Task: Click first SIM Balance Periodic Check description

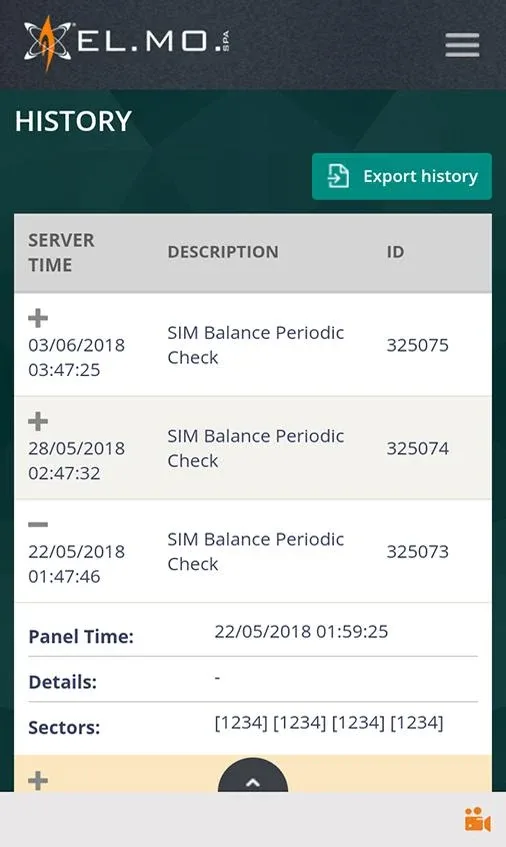Action: tap(255, 345)
